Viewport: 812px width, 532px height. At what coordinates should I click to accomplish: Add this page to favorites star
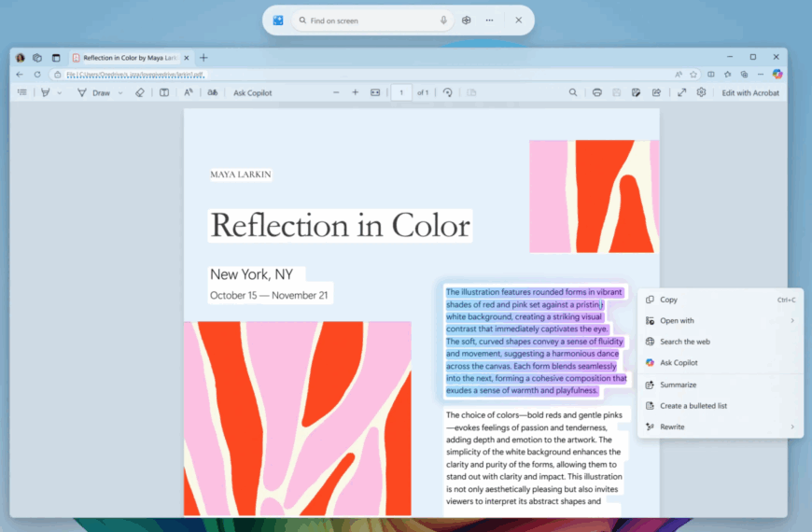[x=693, y=75]
